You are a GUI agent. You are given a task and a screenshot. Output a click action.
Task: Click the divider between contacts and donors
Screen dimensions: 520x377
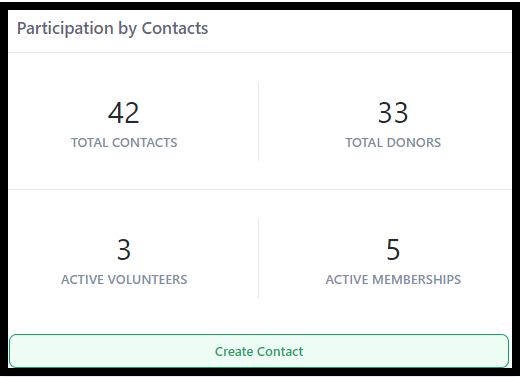[x=258, y=121]
